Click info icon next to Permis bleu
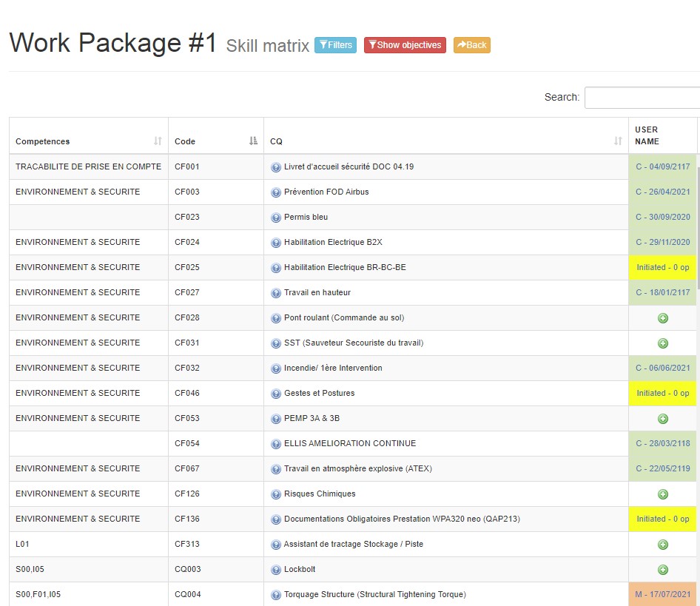This screenshot has width=700, height=606. point(276,218)
